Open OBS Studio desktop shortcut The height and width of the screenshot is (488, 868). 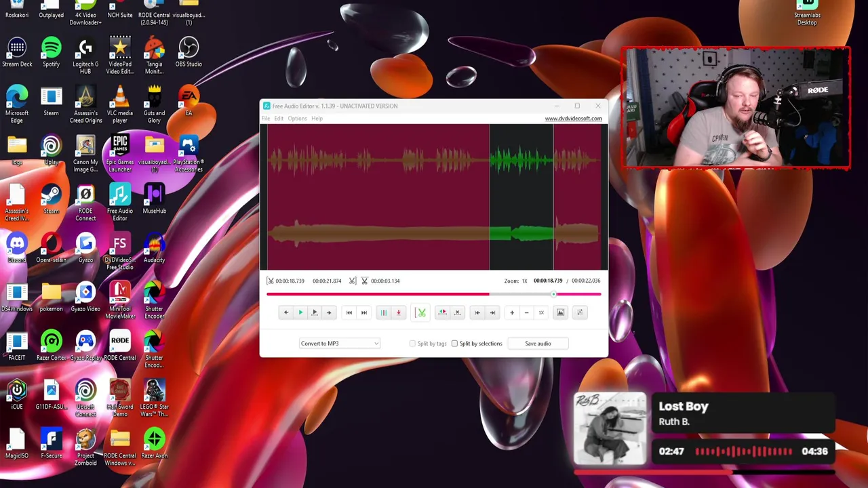[189, 53]
